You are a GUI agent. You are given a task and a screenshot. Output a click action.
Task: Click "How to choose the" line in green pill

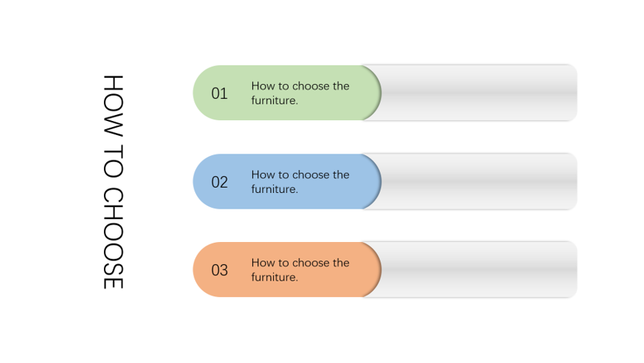pyautogui.click(x=300, y=86)
